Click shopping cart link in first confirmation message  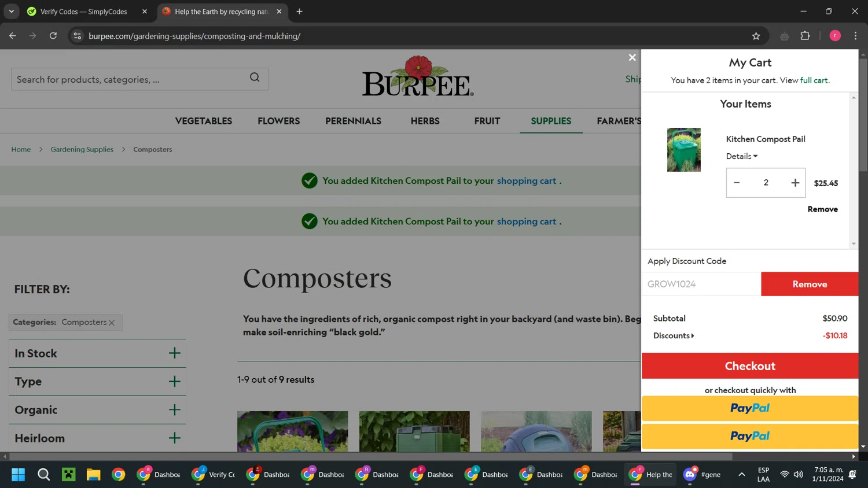pyautogui.click(x=527, y=181)
